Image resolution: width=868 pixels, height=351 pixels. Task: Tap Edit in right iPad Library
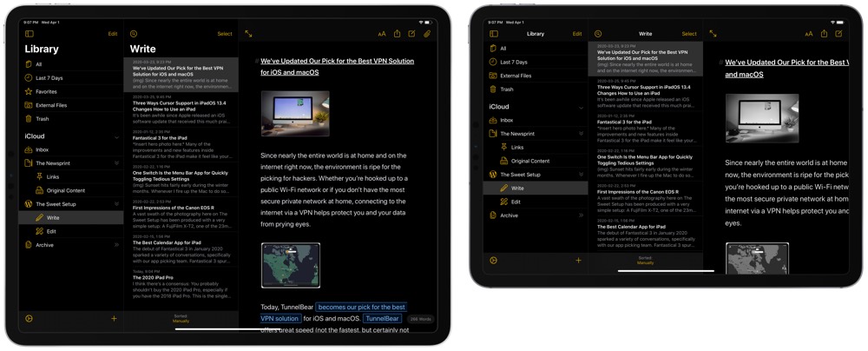577,34
